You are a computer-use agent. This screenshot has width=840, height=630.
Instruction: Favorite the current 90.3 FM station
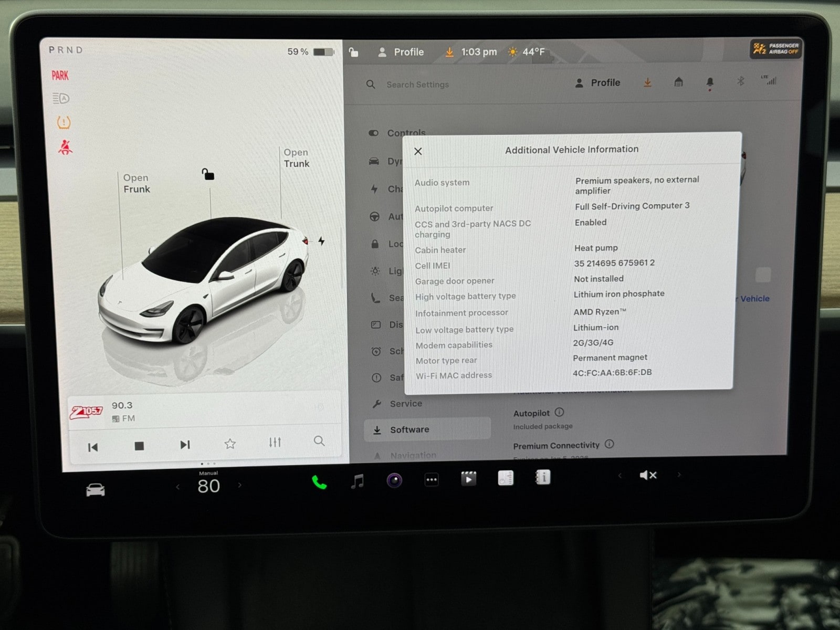230,444
